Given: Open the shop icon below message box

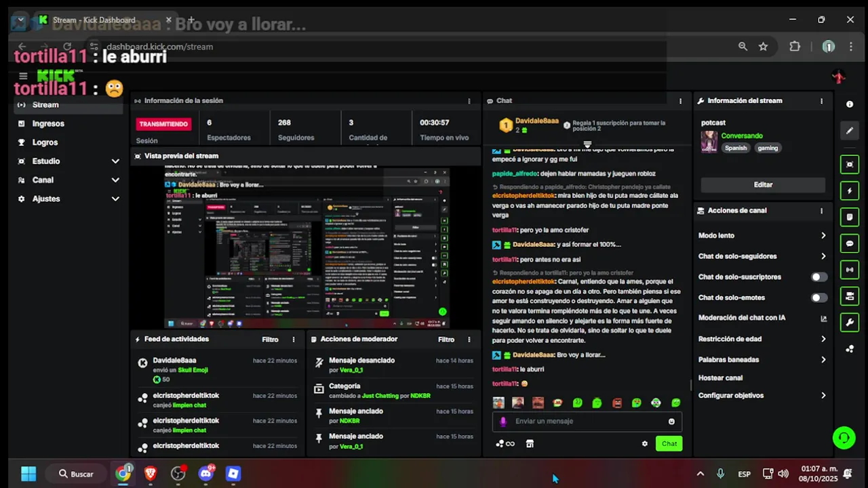Looking at the screenshot, I should [x=530, y=444].
